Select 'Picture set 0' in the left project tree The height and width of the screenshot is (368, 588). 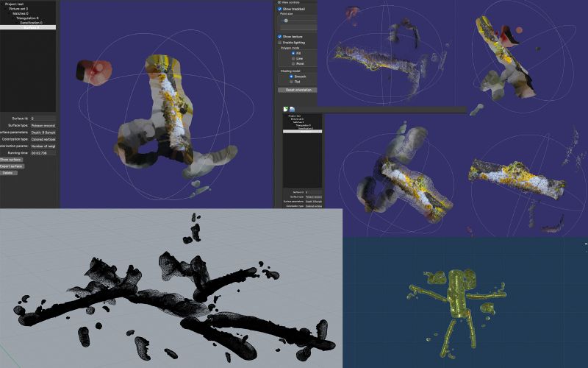pyautogui.click(x=18, y=9)
